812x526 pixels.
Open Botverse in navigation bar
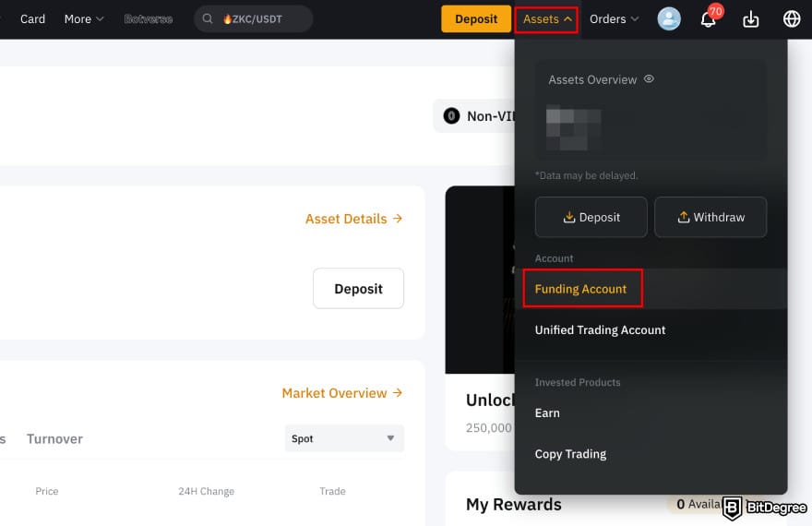click(x=149, y=19)
